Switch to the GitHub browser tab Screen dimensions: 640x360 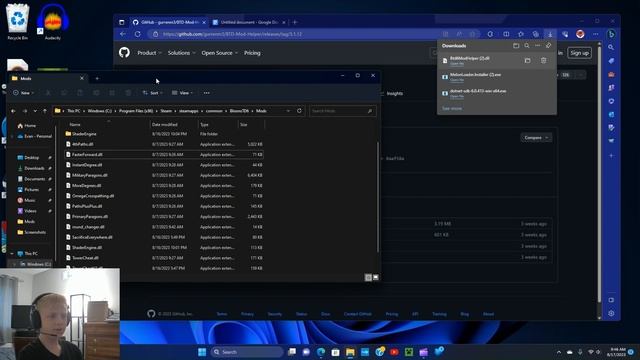coord(169,22)
